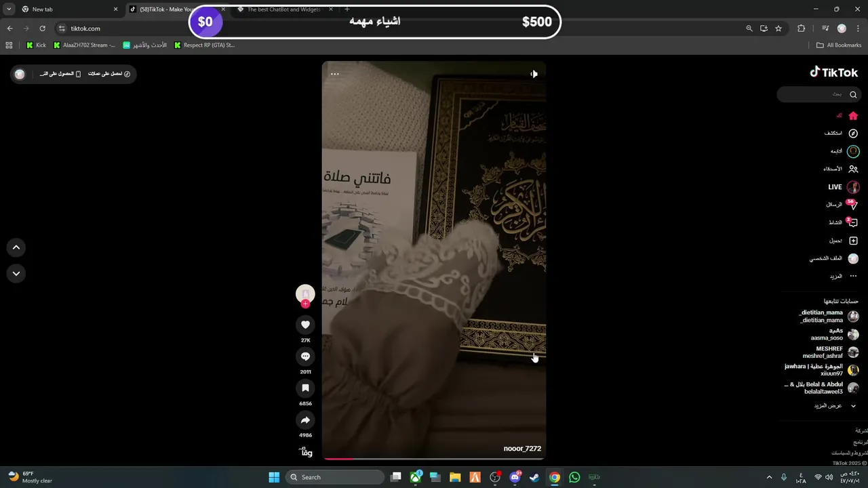
Task: Open the Profile entry in the sidebar
Action: 834,259
